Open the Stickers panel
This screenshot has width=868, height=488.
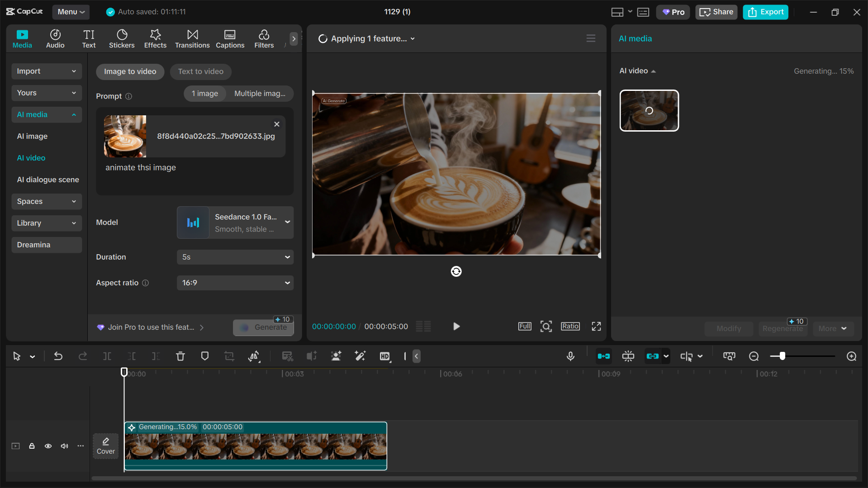pos(121,38)
